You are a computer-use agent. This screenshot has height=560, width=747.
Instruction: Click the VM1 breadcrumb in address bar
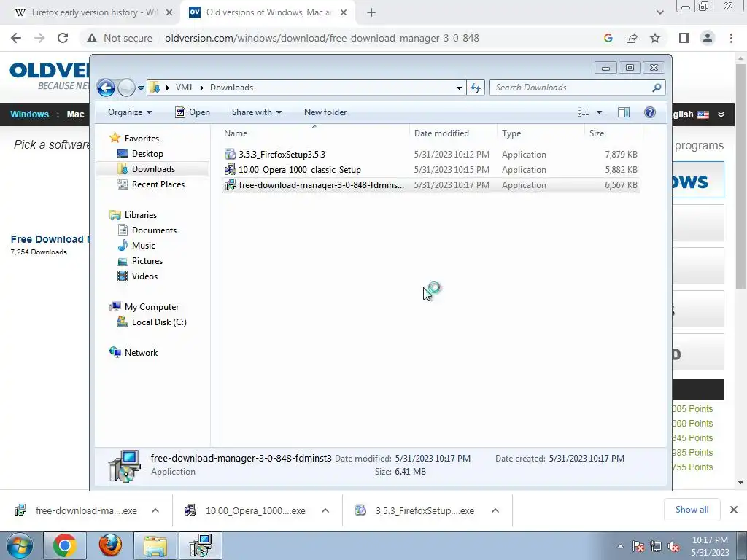pyautogui.click(x=184, y=87)
